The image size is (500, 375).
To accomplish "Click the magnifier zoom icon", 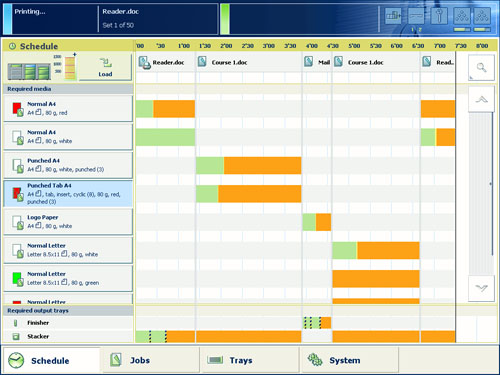I will pyautogui.click(x=481, y=68).
